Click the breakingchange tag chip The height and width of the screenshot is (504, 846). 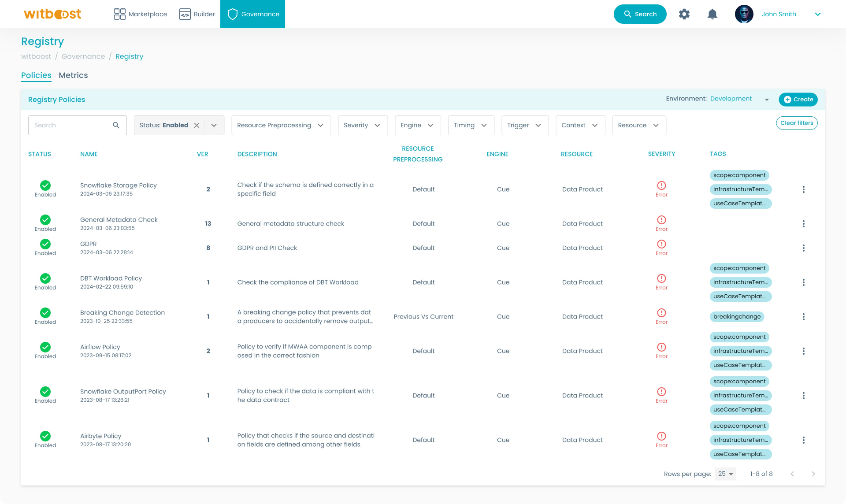737,317
